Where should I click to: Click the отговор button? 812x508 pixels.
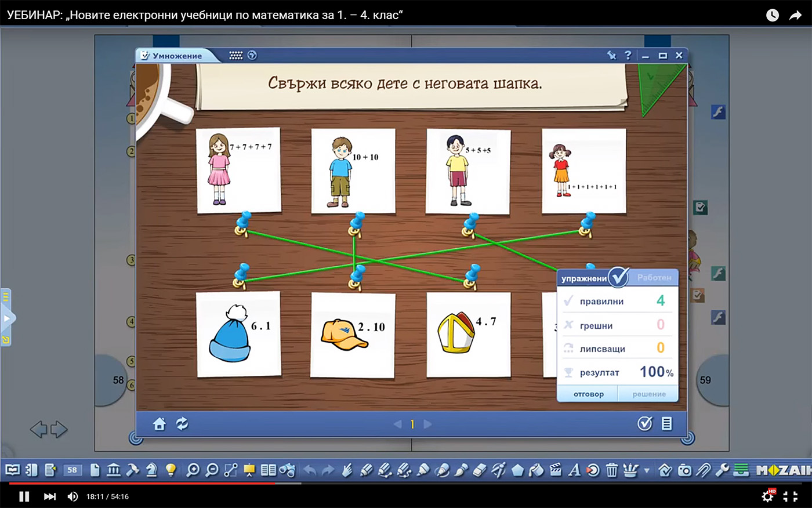[588, 394]
